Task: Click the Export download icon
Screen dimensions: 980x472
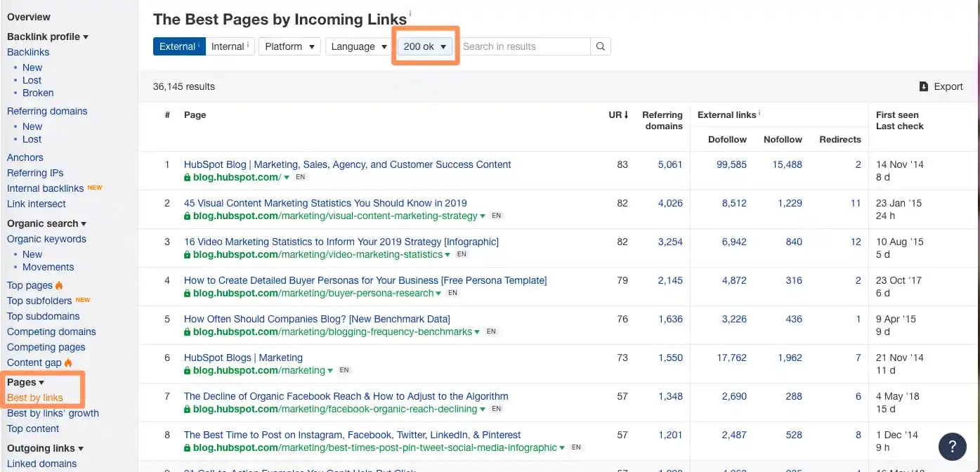Action: coord(923,86)
